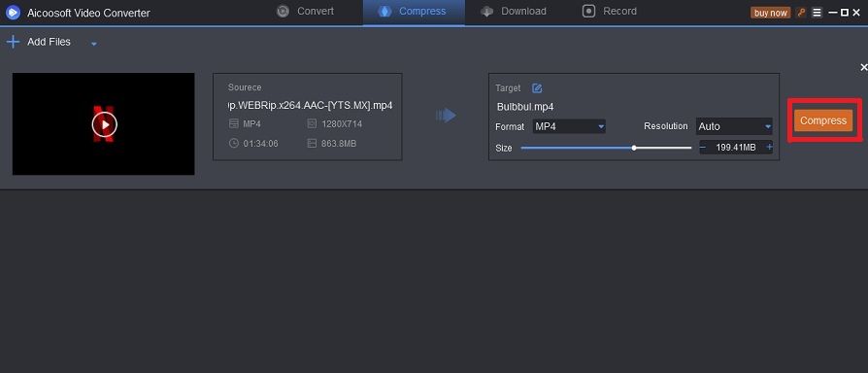Start compression with the Compress button
The image size is (868, 373).
[823, 120]
